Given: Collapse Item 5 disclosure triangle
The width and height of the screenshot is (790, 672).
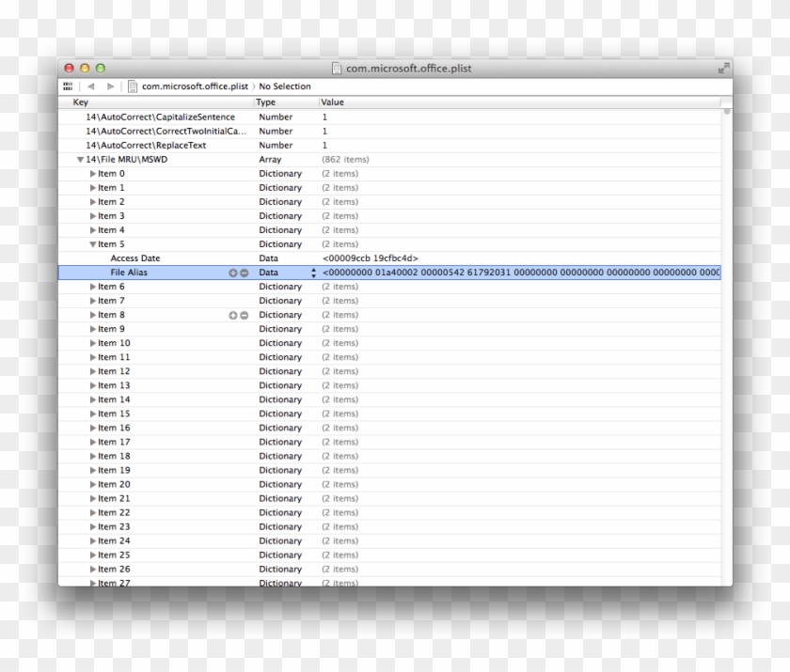Looking at the screenshot, I should 91,243.
